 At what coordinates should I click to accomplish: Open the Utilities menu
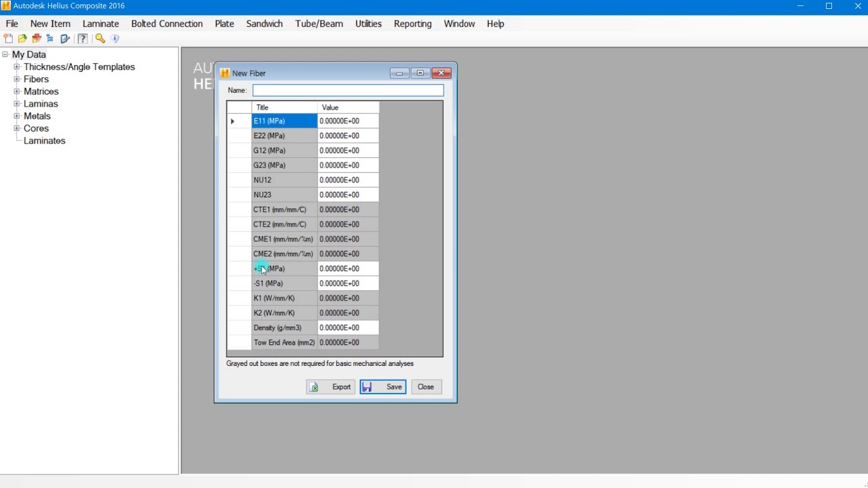(368, 24)
